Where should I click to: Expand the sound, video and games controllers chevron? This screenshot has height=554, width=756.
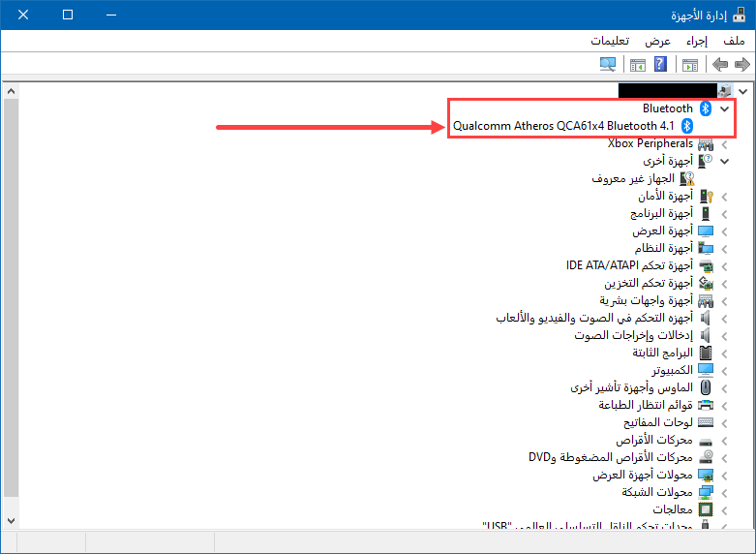point(724,318)
